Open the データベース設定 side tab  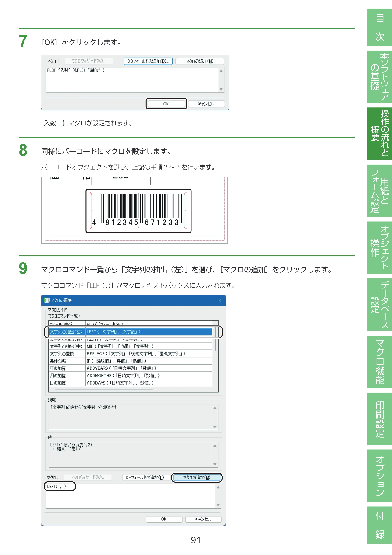tap(379, 305)
